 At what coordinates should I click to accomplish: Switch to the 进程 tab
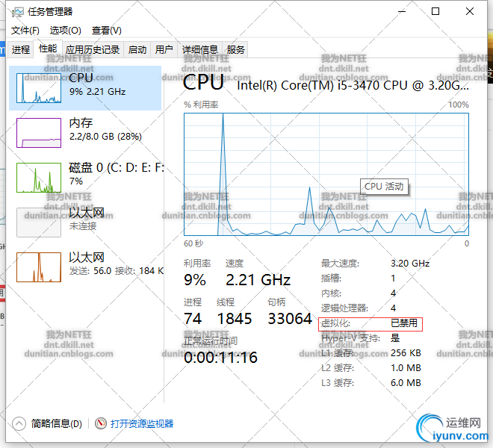coord(21,50)
